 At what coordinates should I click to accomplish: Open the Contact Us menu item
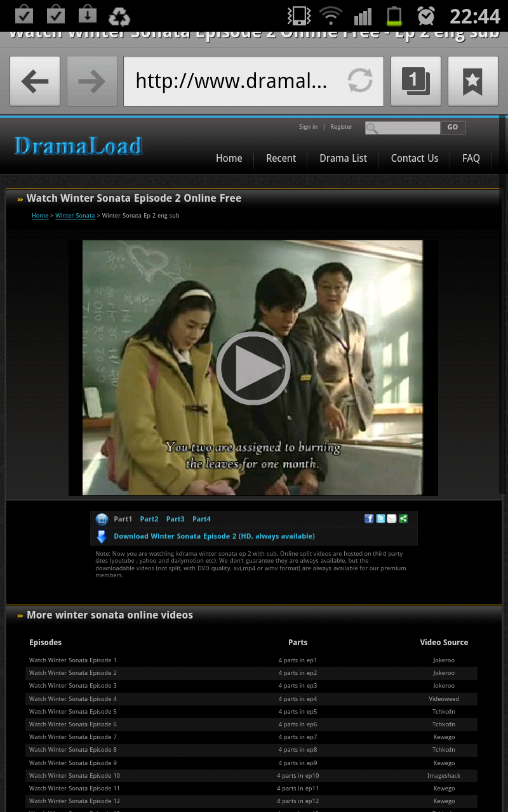click(x=414, y=159)
